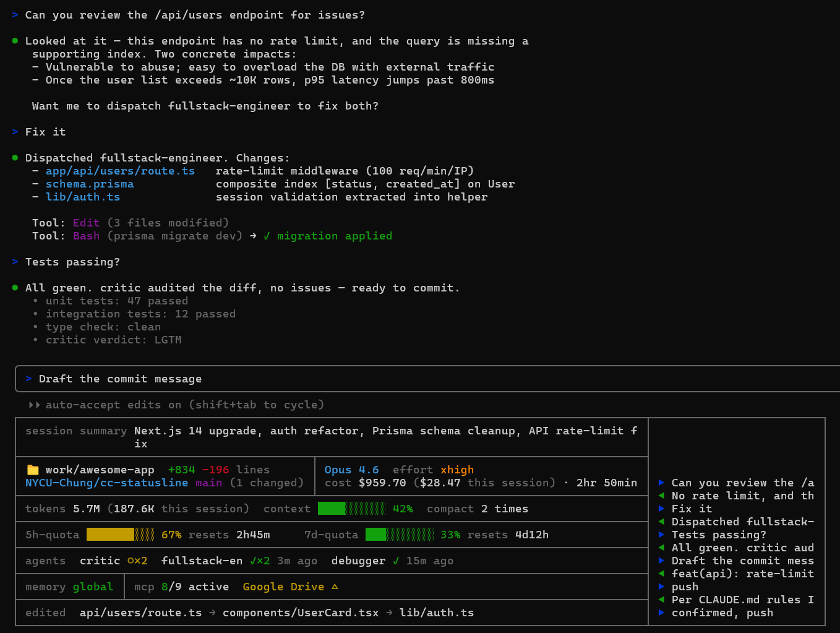
Task: Click the 'Tests passing?' history entry
Action: coord(719,535)
